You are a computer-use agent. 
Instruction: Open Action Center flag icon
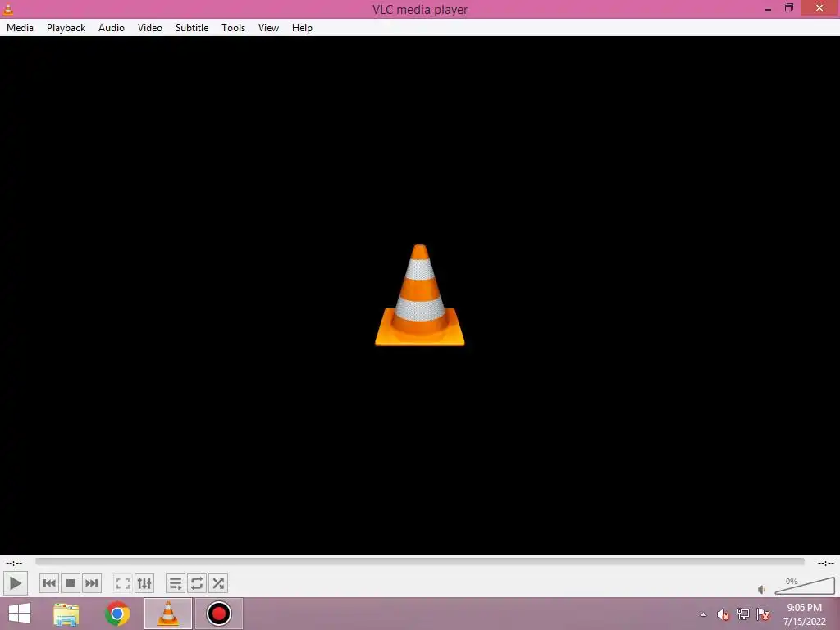[763, 614]
